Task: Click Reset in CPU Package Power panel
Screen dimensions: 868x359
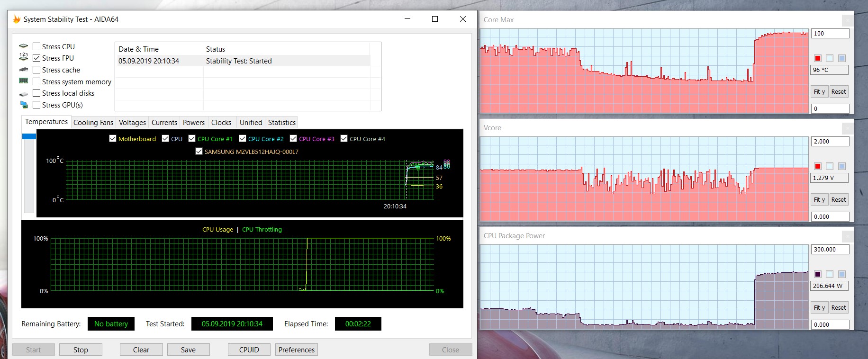Action: (839, 307)
